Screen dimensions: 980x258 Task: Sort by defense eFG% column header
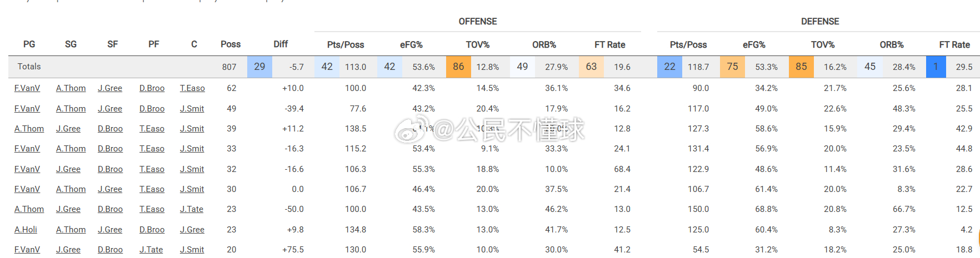(754, 45)
